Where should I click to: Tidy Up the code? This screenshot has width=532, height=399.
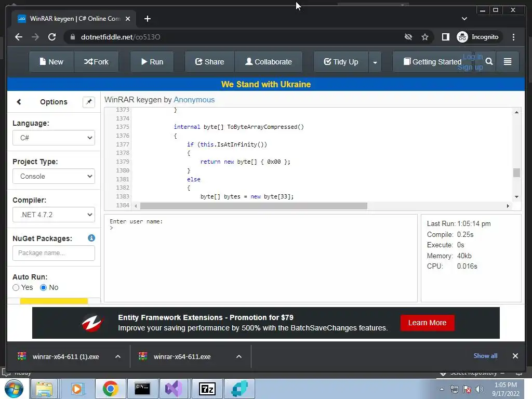(x=341, y=62)
